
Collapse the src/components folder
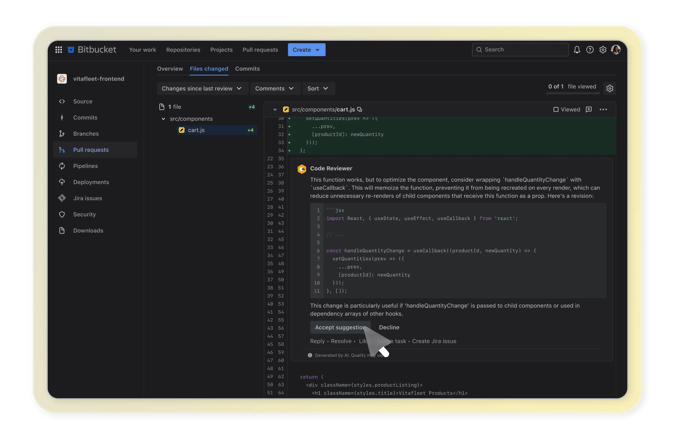click(163, 119)
